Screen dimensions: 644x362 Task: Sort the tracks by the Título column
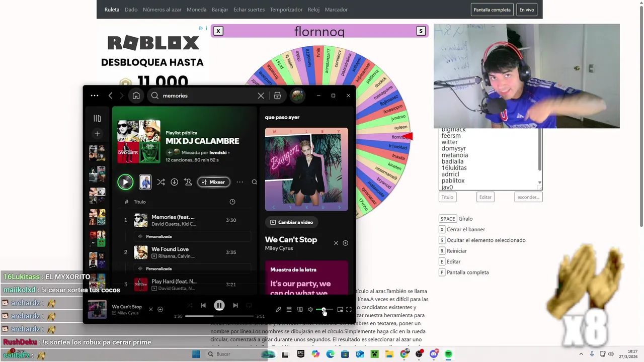[140, 202]
